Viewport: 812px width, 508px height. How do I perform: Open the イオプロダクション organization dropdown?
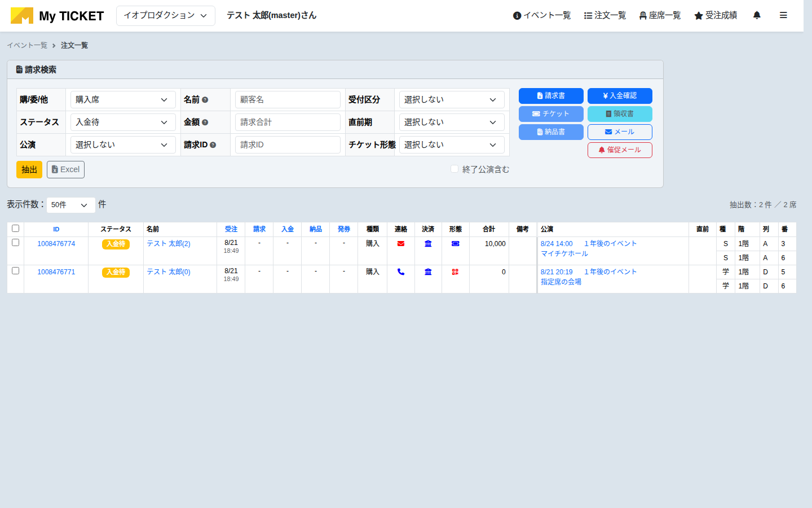pyautogui.click(x=166, y=16)
